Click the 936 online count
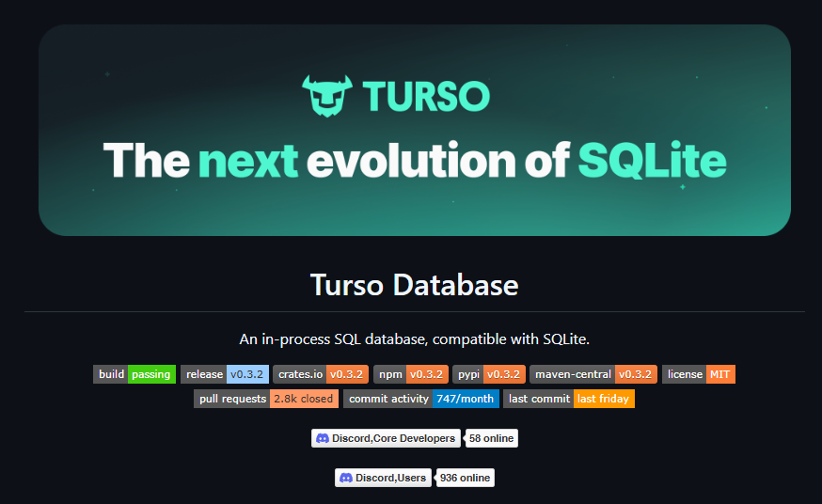The height and width of the screenshot is (504, 822). coord(465,478)
